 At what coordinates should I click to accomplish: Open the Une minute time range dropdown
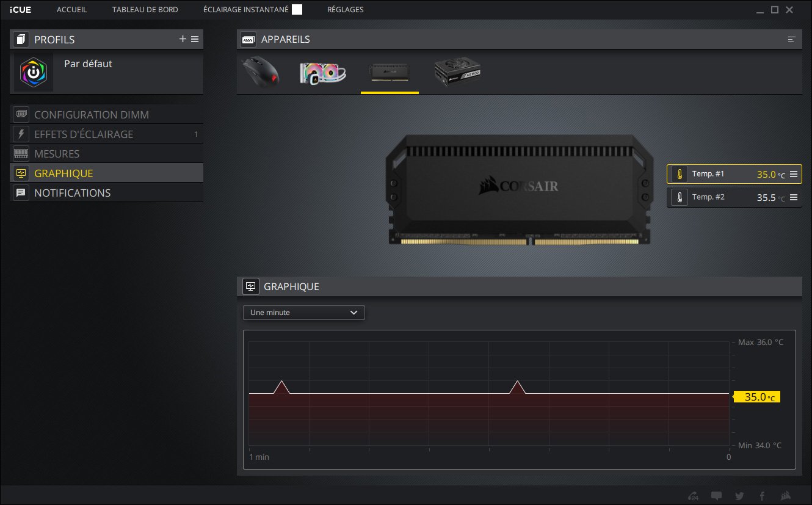pos(304,313)
